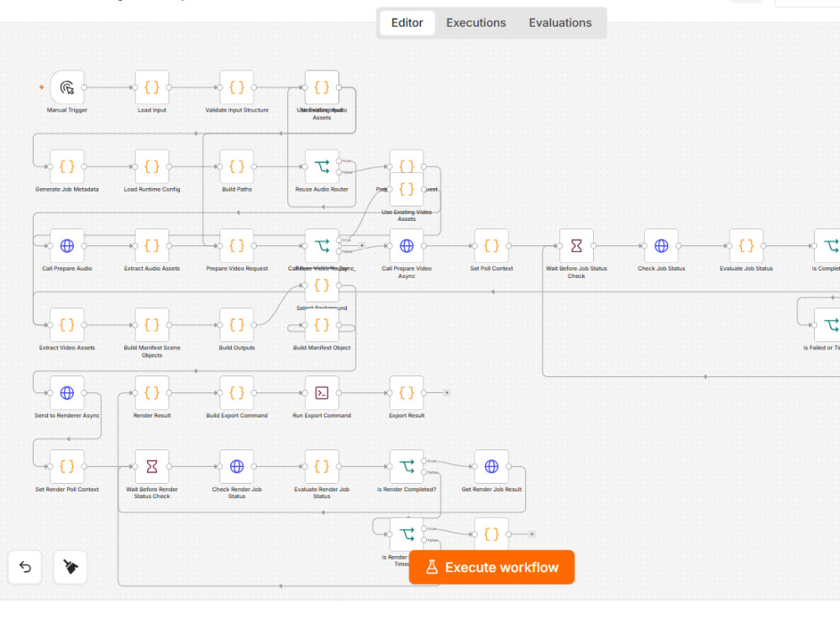This screenshot has width=840, height=630.
Task: Open the Load Runtime Config node
Action: tap(152, 166)
